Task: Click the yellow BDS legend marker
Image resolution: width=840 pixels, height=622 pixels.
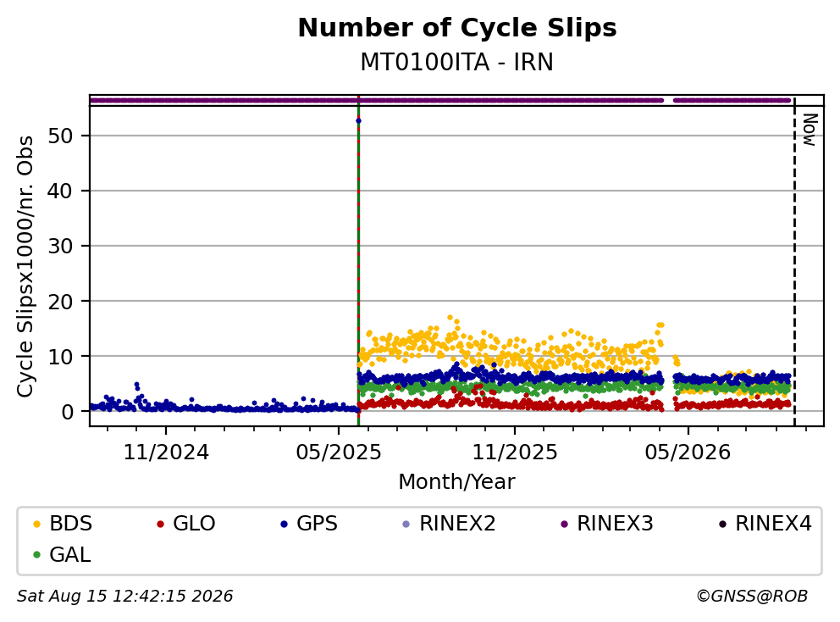Action: tap(37, 524)
